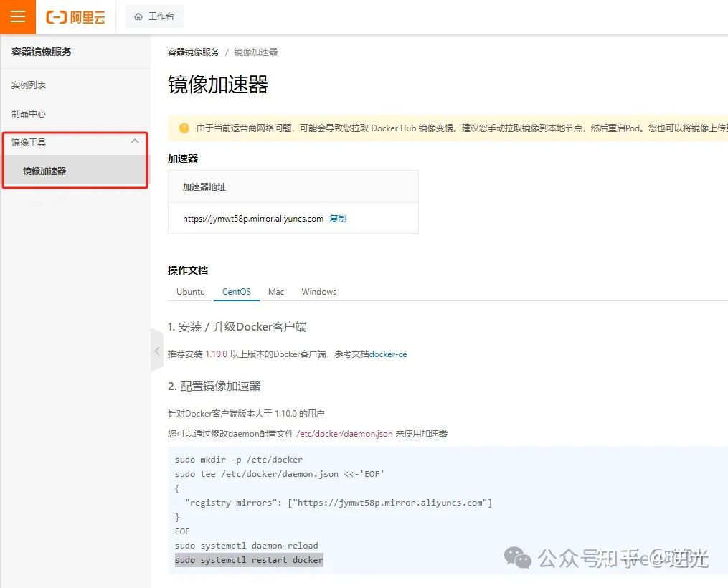Click the 镜像加速器 breadcrumb text
Viewport: 728px width, 588px height.
click(256, 52)
